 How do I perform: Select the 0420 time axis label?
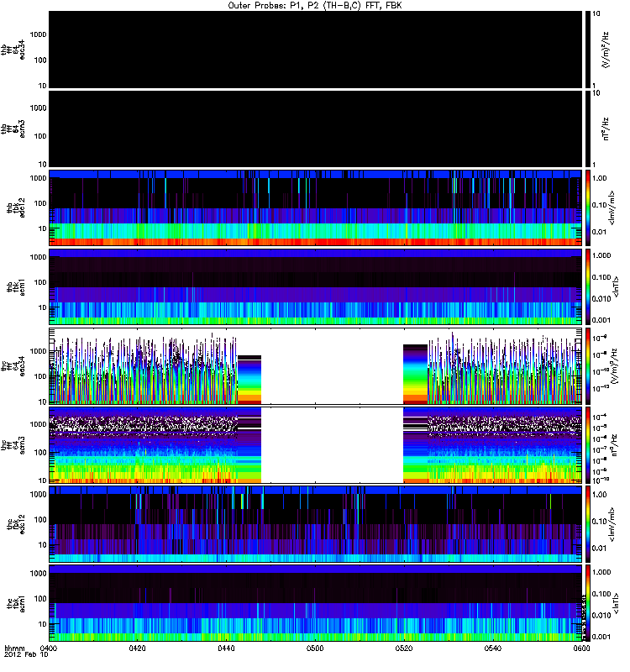coord(138,648)
